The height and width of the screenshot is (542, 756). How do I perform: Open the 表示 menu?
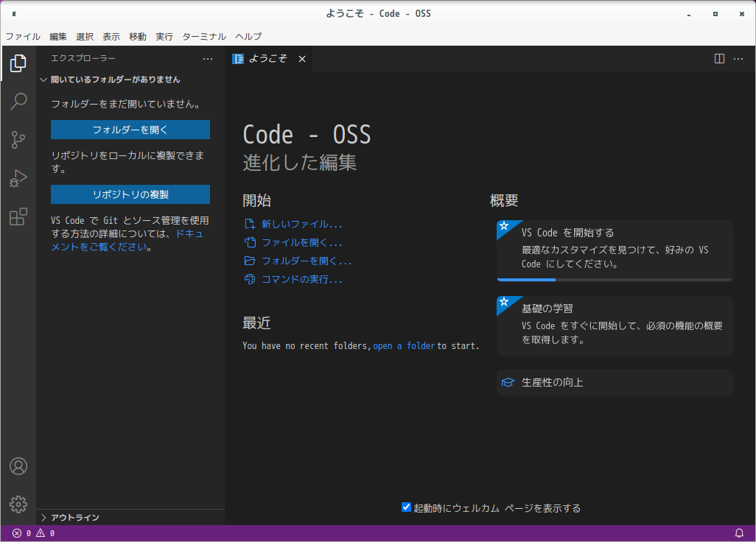pyautogui.click(x=111, y=37)
